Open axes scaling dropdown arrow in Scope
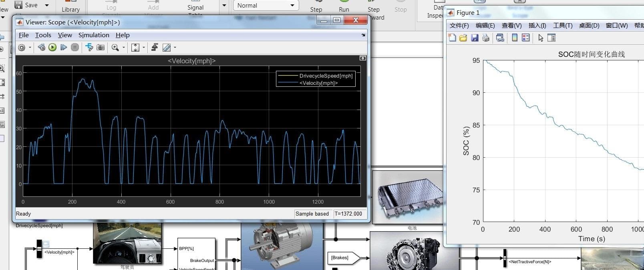This screenshot has height=270, width=644. 143,48
